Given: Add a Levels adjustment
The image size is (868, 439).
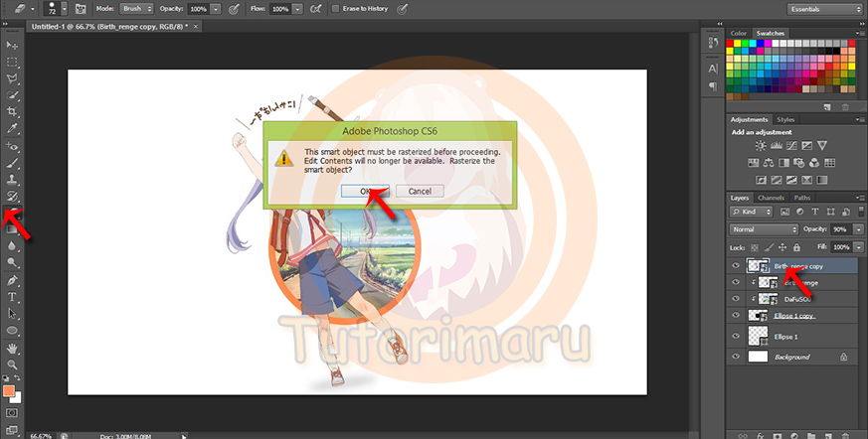Looking at the screenshot, I should click(x=777, y=146).
